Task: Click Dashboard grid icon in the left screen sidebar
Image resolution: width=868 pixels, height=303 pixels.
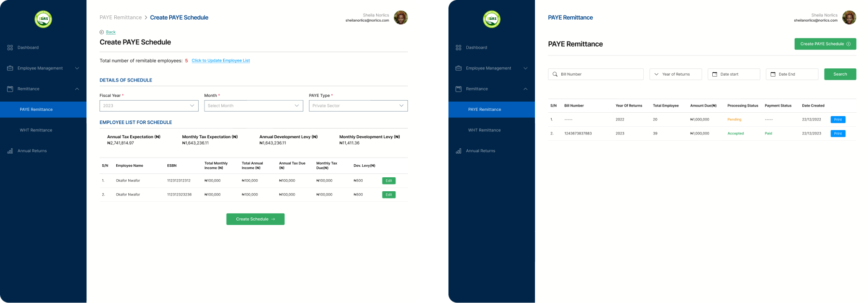Action: coord(10,48)
